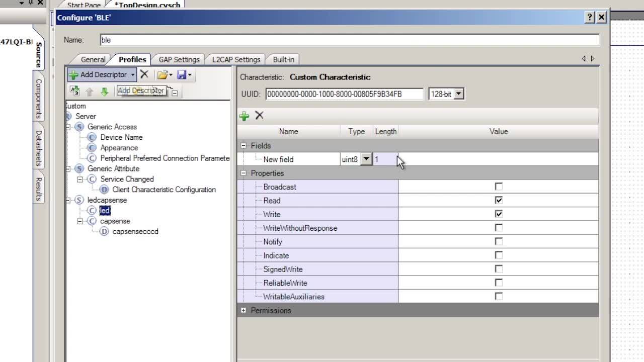Switch to the GAP Settings tab
Viewport: 644px width, 362px height.
(x=179, y=59)
